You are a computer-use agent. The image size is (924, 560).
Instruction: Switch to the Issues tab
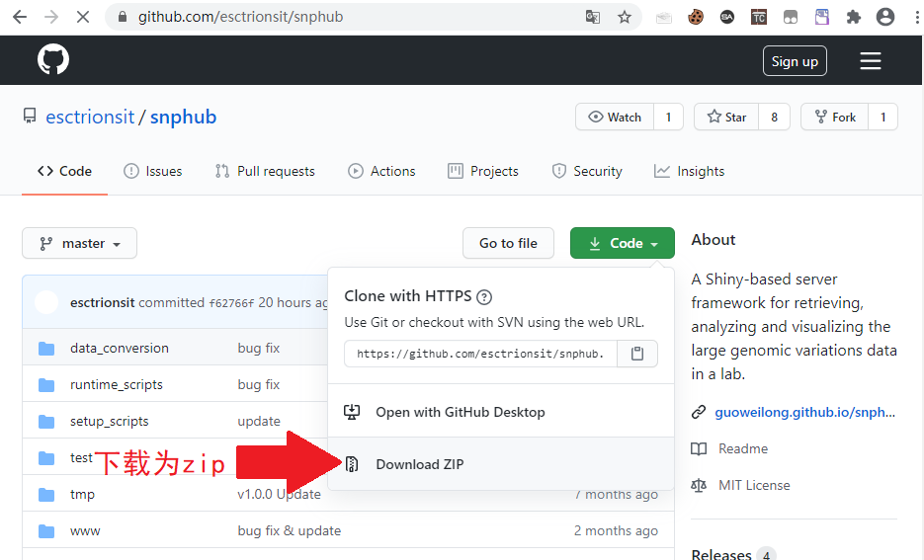coord(152,171)
